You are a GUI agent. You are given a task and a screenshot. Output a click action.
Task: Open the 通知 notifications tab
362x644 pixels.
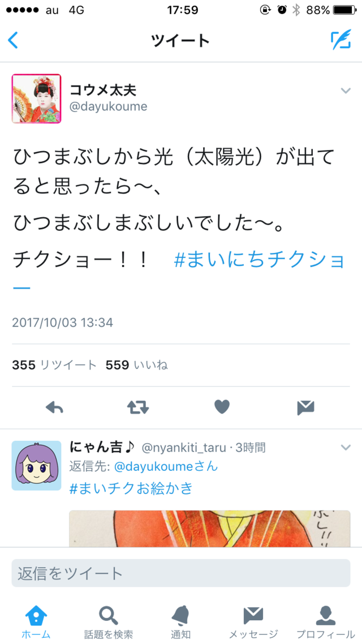click(180, 622)
